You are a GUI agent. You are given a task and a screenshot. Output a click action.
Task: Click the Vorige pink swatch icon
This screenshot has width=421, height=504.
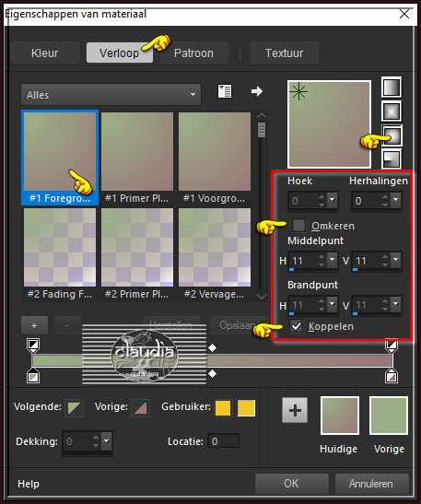point(140,408)
